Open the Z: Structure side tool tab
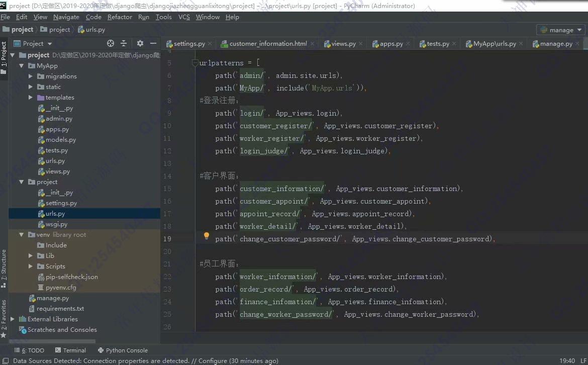Screen dimensions: 588x365 click(x=4, y=268)
